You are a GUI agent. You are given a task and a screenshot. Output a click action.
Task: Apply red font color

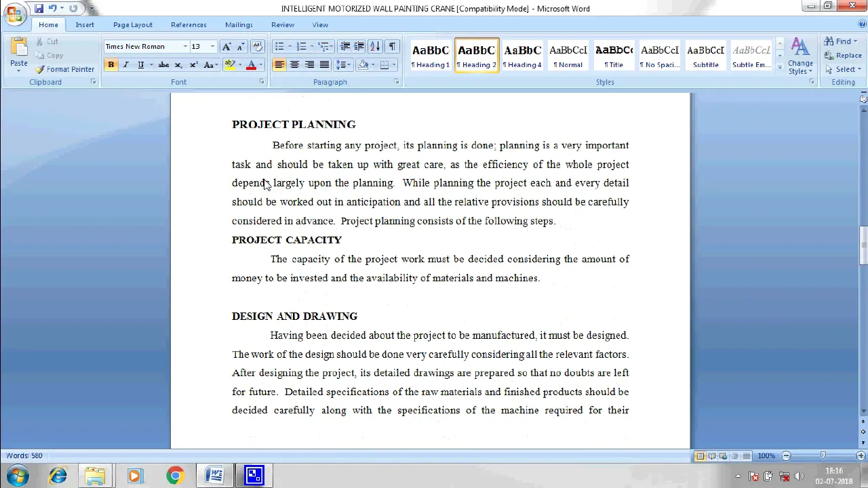[251, 65]
